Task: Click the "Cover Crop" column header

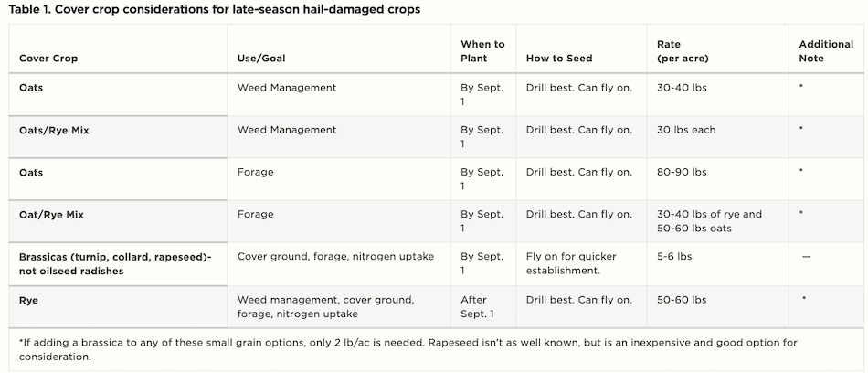Action: coord(48,59)
